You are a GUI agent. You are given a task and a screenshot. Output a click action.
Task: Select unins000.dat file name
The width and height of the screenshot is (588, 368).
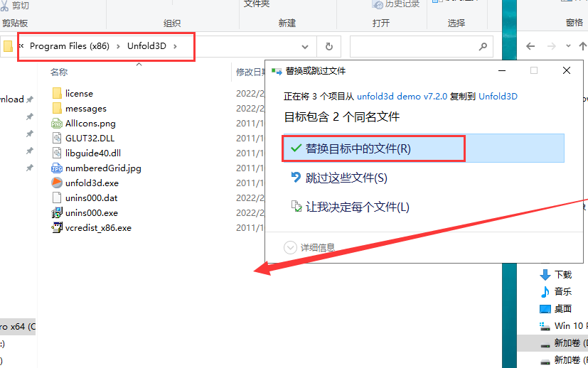(92, 198)
